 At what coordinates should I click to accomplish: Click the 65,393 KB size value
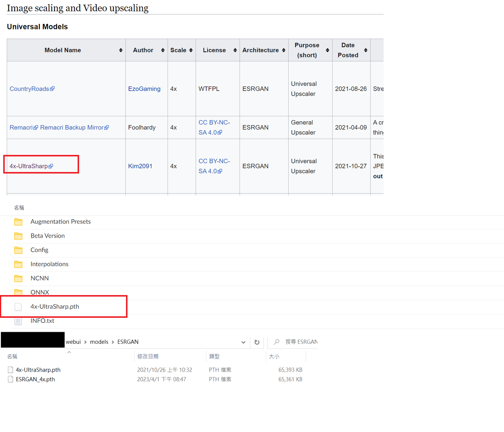(290, 370)
